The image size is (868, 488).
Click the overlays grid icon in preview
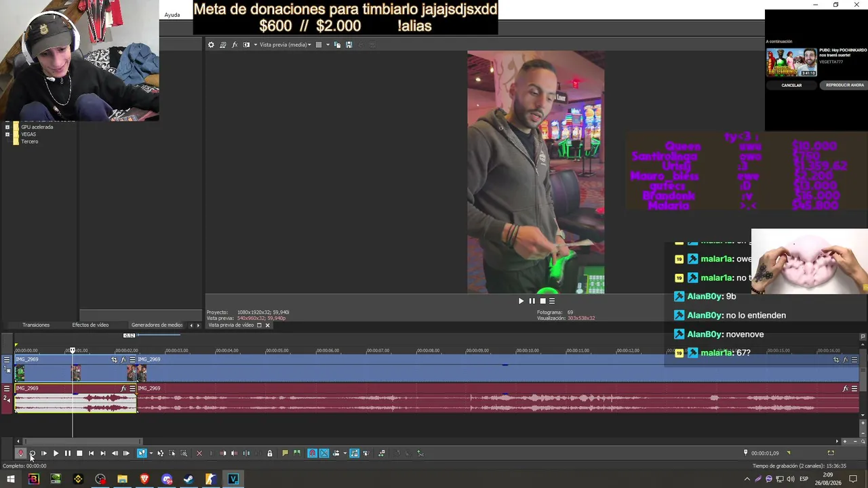[318, 45]
